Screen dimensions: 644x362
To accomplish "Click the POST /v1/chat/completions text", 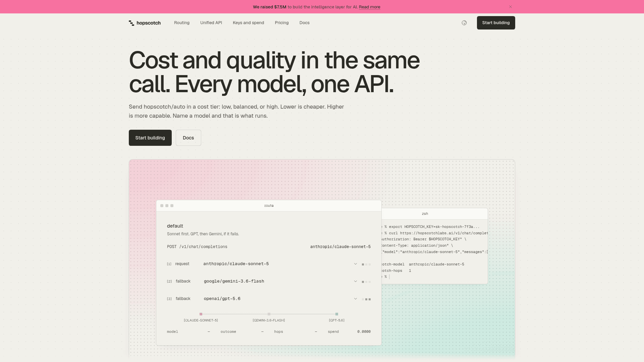I will click(197, 247).
